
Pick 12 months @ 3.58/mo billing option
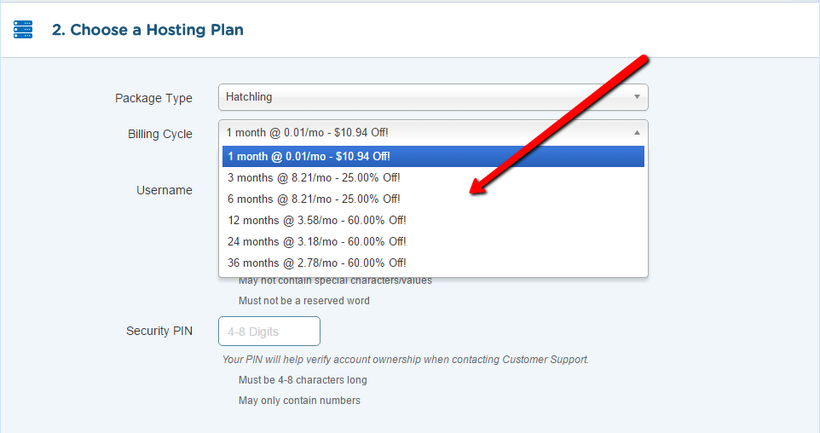(x=433, y=221)
